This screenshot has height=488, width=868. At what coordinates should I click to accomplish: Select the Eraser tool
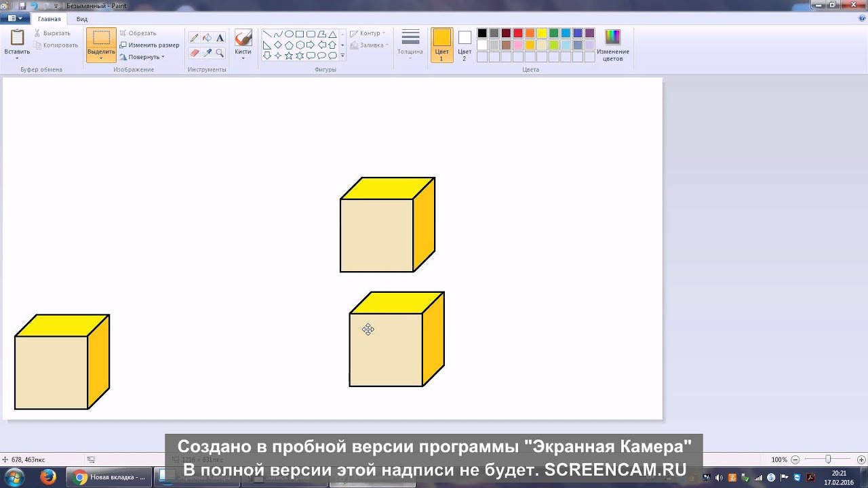195,52
